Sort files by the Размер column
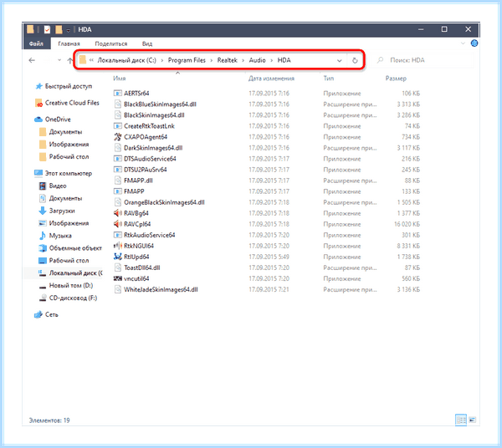This screenshot has width=502, height=448. (x=396, y=79)
